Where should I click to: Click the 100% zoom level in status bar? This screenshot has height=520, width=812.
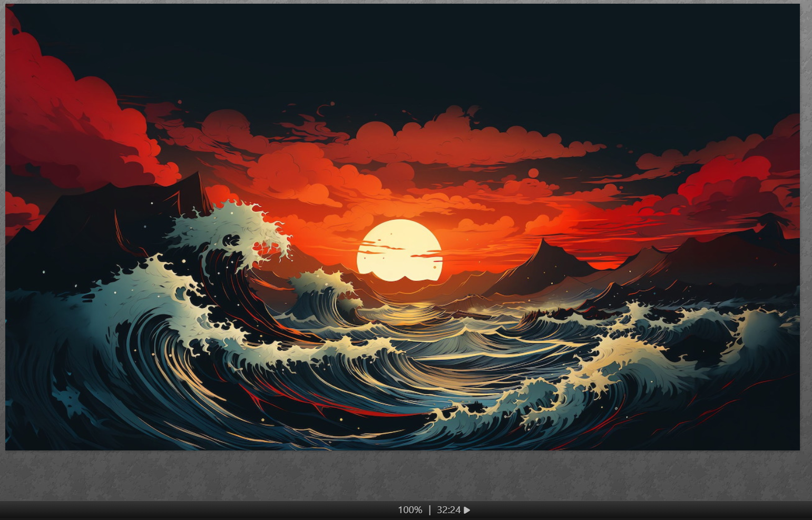click(410, 510)
